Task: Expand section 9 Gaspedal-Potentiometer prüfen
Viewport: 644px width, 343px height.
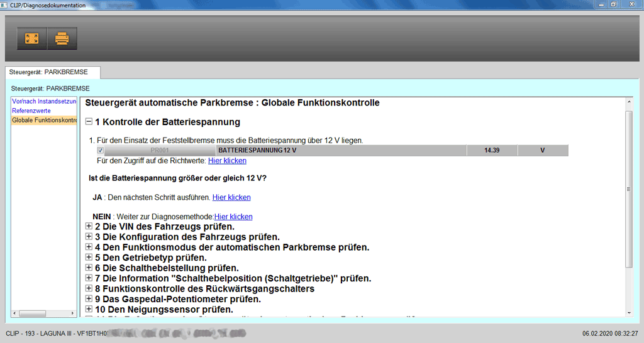Action: coord(89,299)
